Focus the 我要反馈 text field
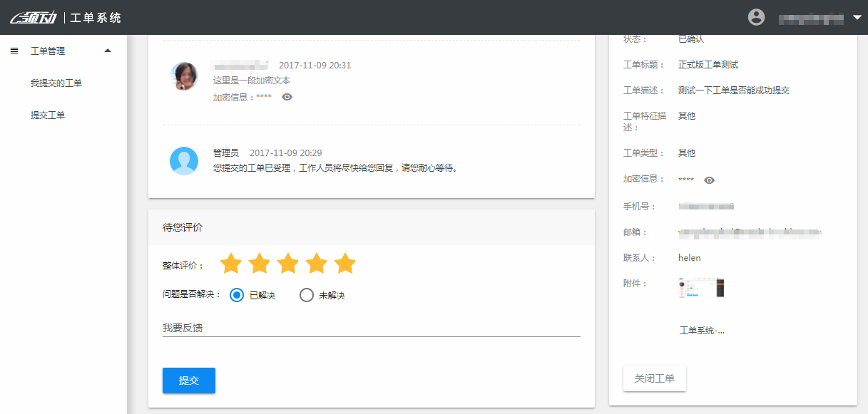868x414 pixels. click(371, 328)
